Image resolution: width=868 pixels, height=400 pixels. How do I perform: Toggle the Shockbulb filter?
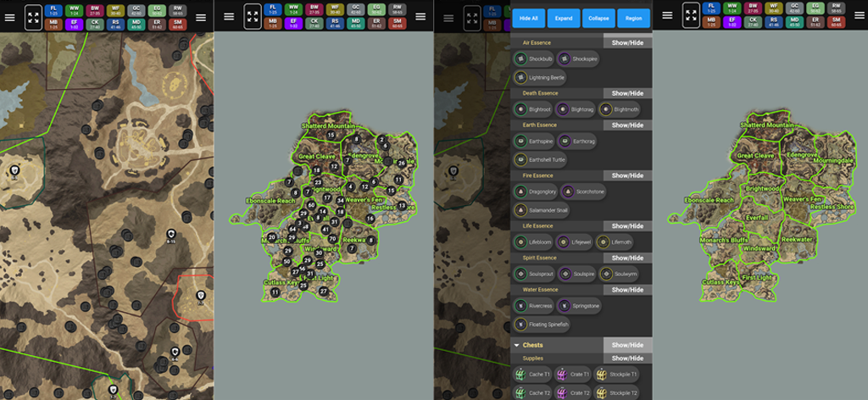[532, 58]
